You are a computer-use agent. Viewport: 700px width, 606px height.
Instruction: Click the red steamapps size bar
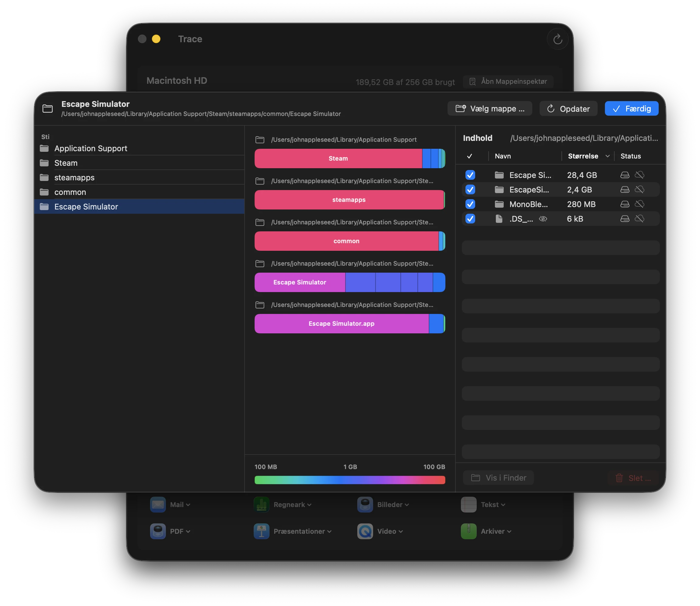tap(349, 200)
